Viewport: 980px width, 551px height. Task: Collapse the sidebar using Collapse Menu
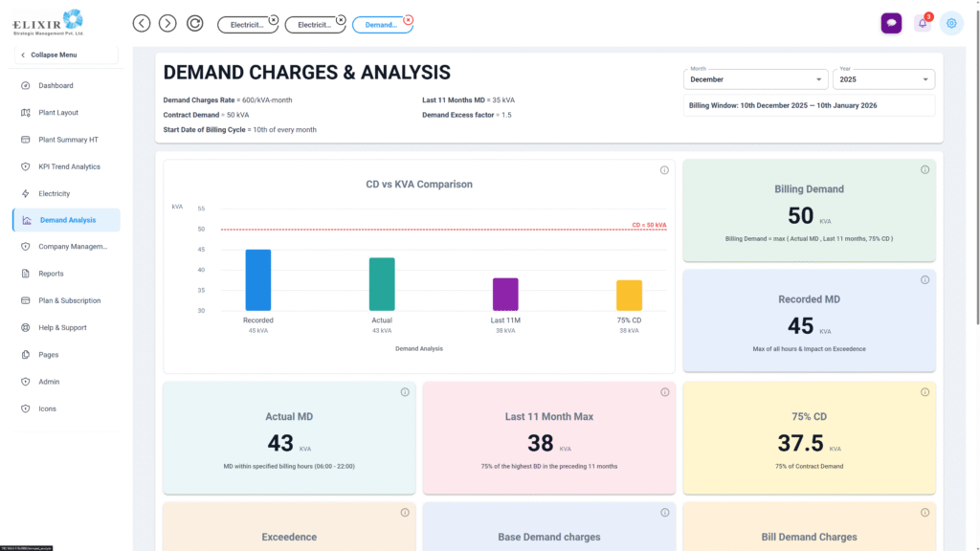pyautogui.click(x=65, y=55)
